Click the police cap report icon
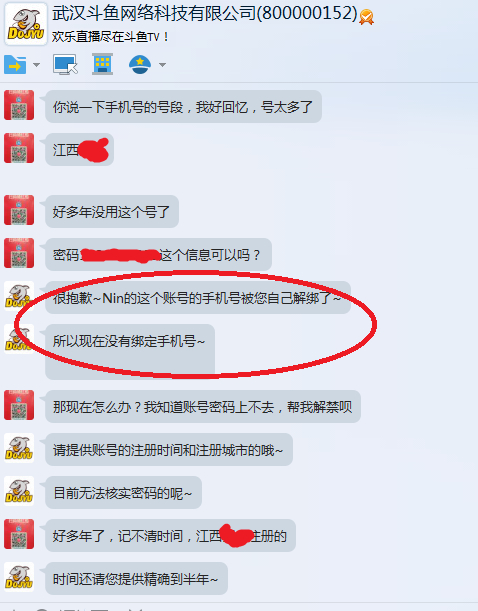478x611 pixels. (140, 64)
